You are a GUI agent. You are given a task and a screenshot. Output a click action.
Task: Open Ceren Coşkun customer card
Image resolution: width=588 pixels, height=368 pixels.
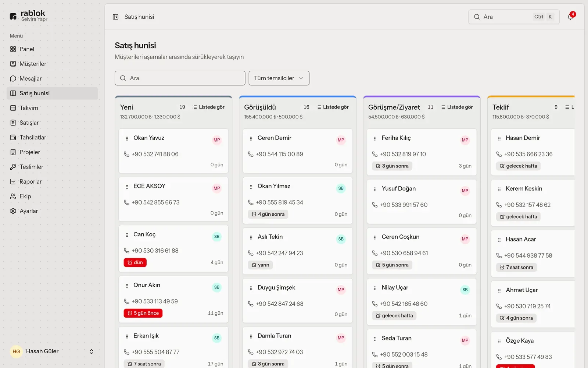pyautogui.click(x=422, y=251)
